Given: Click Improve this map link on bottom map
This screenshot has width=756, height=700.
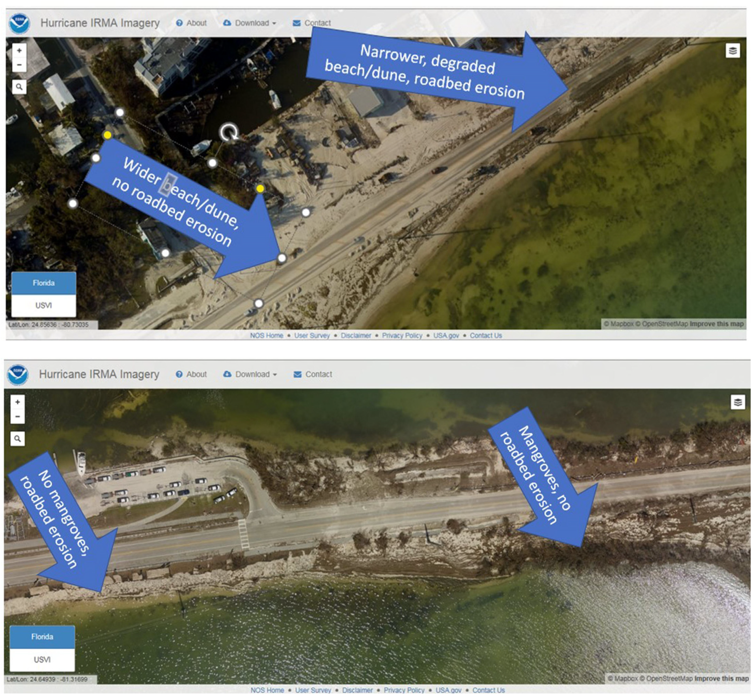Looking at the screenshot, I should pos(722,678).
